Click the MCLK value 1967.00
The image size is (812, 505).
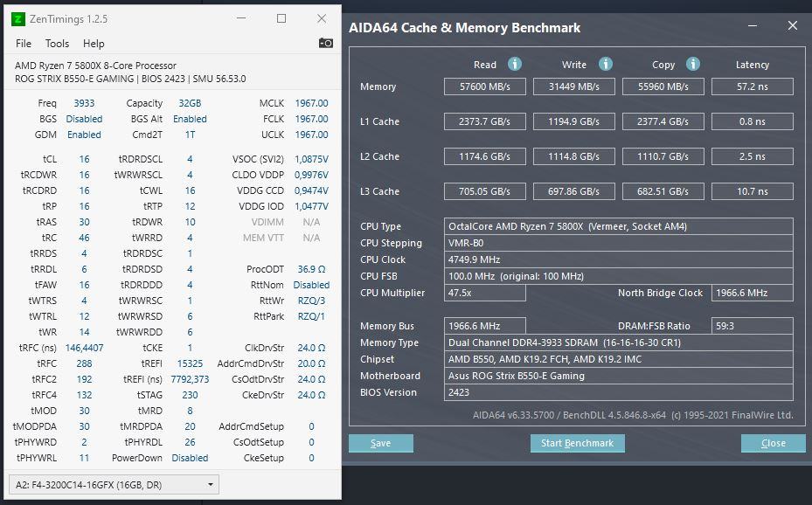311,103
